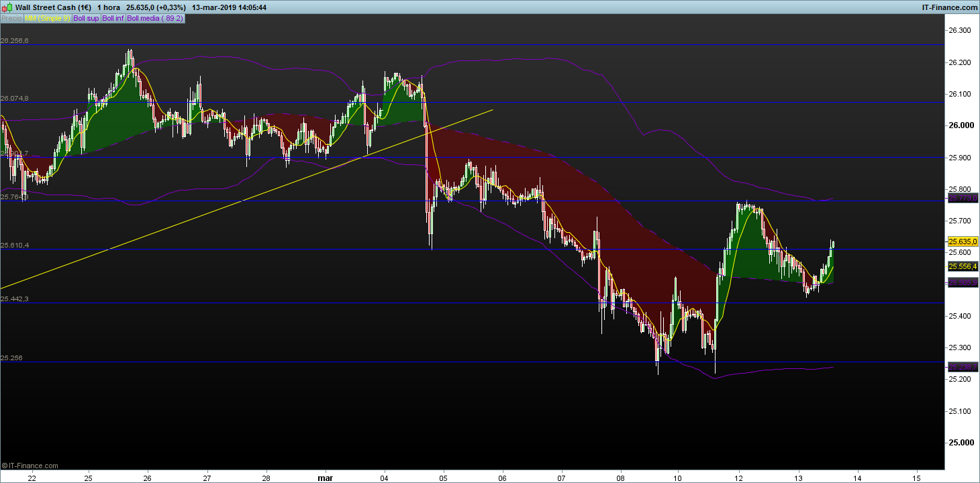Click the 26.300 price axis label

click(x=960, y=31)
